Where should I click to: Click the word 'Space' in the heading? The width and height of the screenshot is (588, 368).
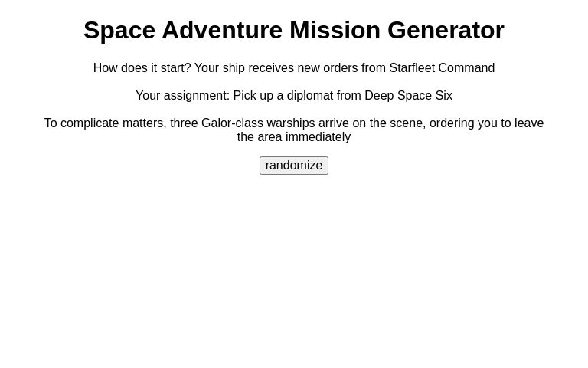coord(119,30)
